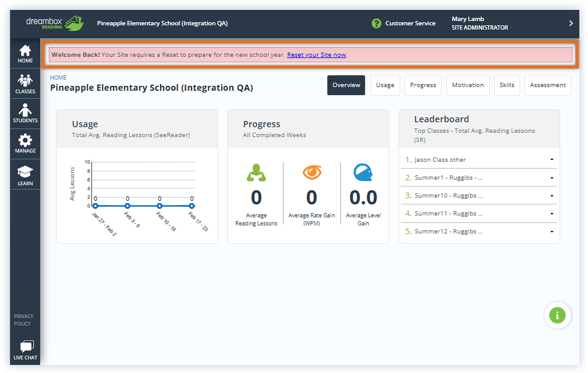Click the Home icon in sidebar
This screenshot has width=588, height=373.
tap(25, 51)
